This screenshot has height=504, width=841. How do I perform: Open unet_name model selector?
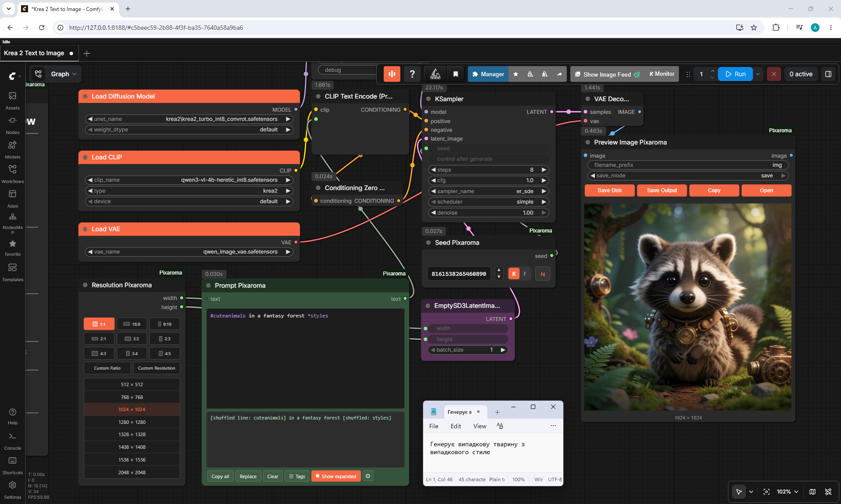tap(189, 119)
